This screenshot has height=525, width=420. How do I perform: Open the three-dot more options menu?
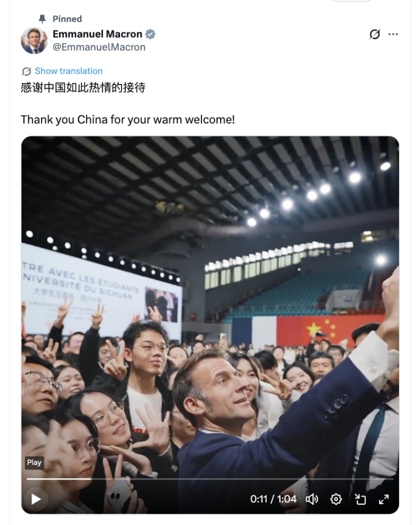(x=393, y=34)
